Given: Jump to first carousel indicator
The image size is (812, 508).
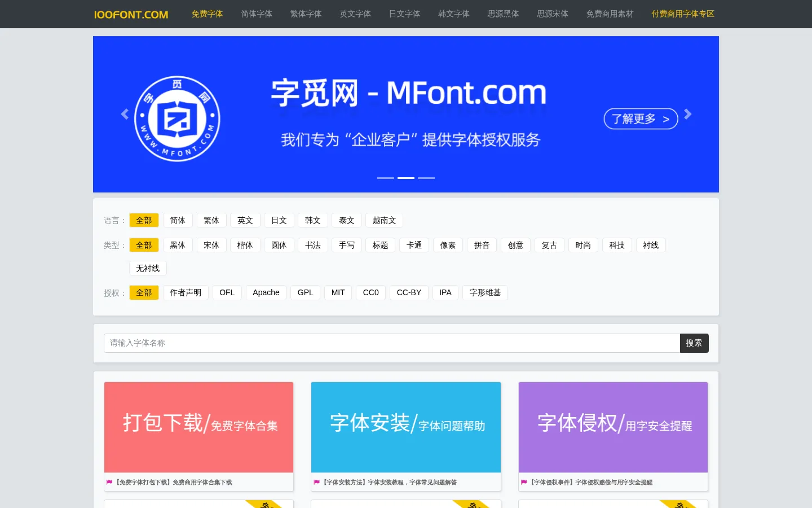Looking at the screenshot, I should (386, 178).
